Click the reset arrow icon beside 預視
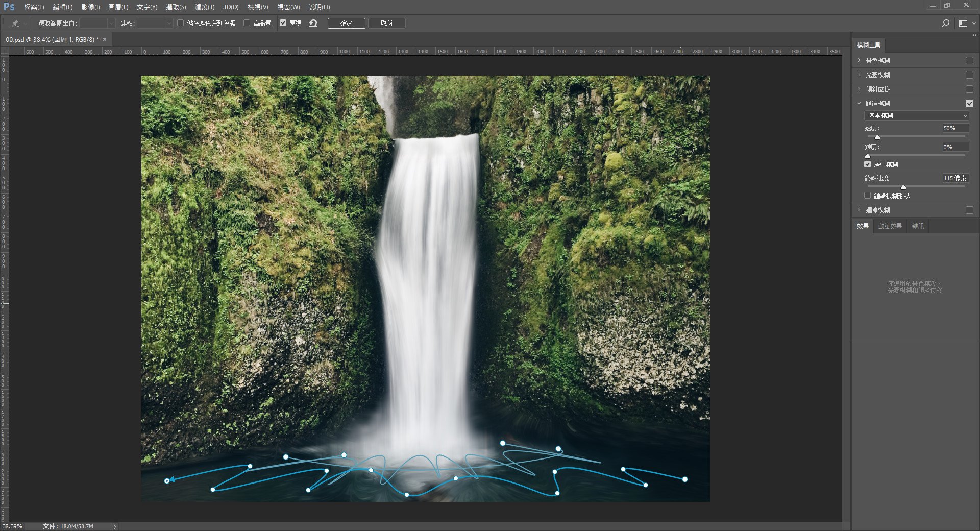980x531 pixels. pos(313,23)
